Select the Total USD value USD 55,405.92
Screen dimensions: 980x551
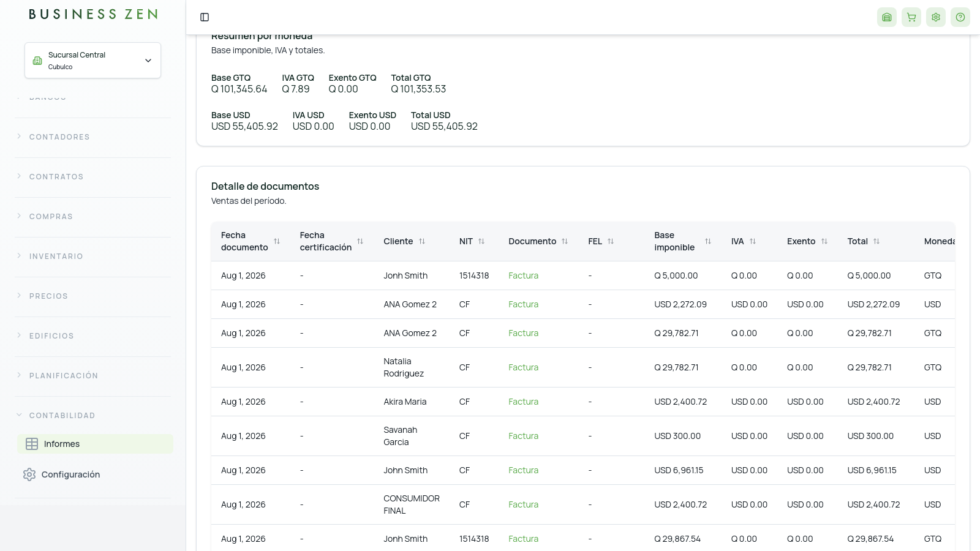tap(444, 127)
